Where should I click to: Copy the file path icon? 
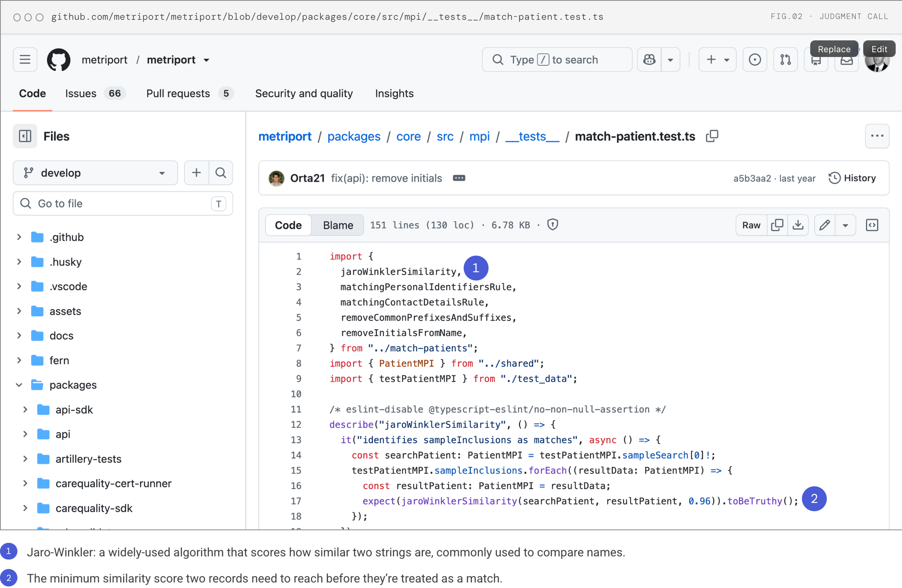tap(712, 136)
